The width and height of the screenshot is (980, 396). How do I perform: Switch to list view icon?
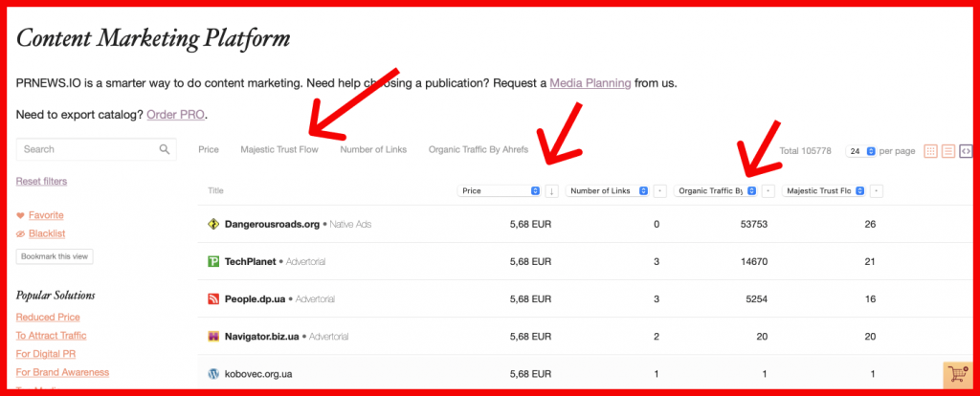(948, 150)
